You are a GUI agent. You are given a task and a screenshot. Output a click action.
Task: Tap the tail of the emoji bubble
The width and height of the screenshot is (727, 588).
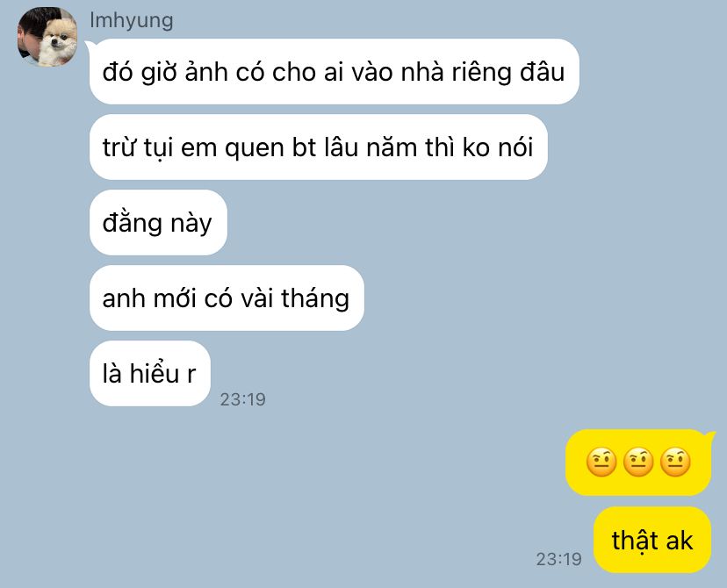click(709, 434)
